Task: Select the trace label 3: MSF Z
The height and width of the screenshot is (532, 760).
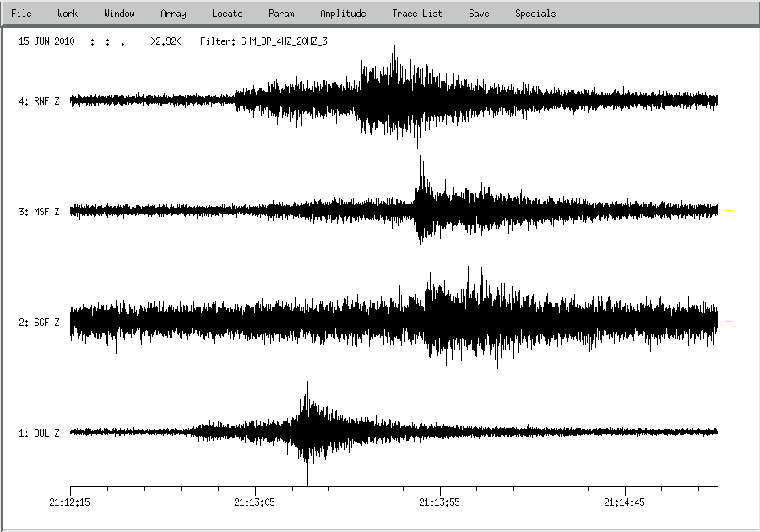Action: coord(39,212)
